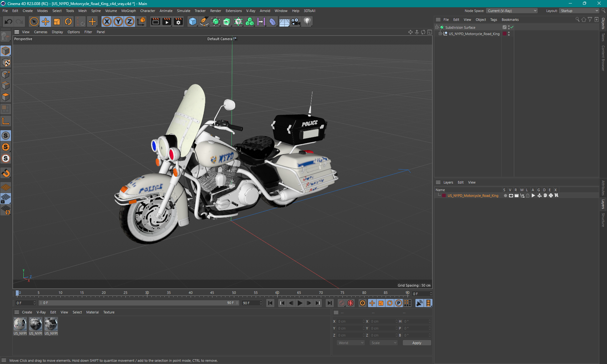Toggle layer render visibility clapper
Screen dimensions: 607x364
pyautogui.click(x=517, y=196)
